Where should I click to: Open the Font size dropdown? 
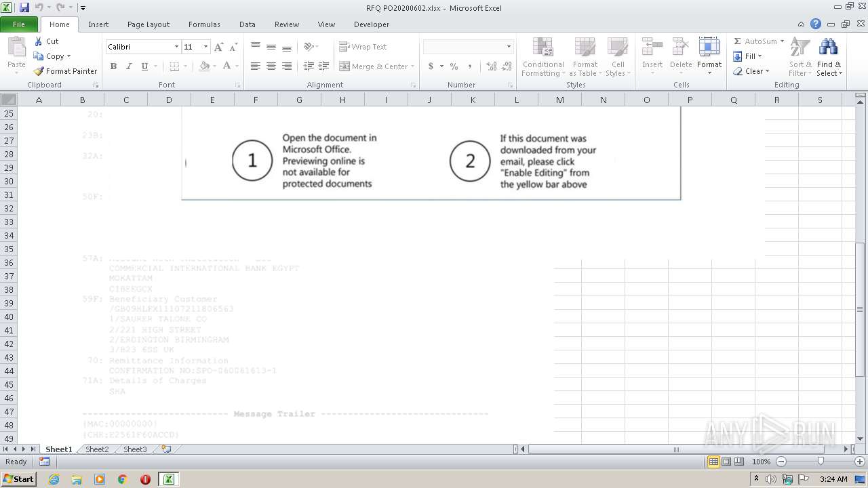pyautogui.click(x=205, y=47)
